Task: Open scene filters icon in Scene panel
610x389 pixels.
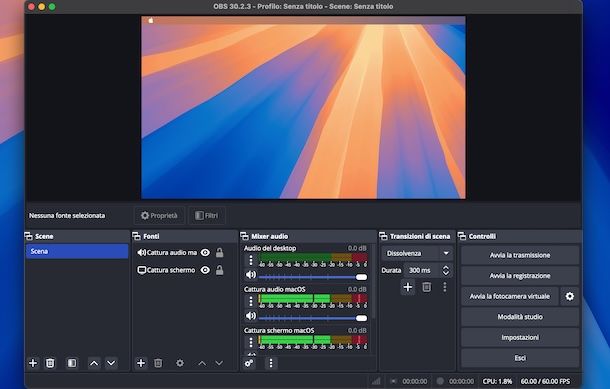Action: click(72, 363)
